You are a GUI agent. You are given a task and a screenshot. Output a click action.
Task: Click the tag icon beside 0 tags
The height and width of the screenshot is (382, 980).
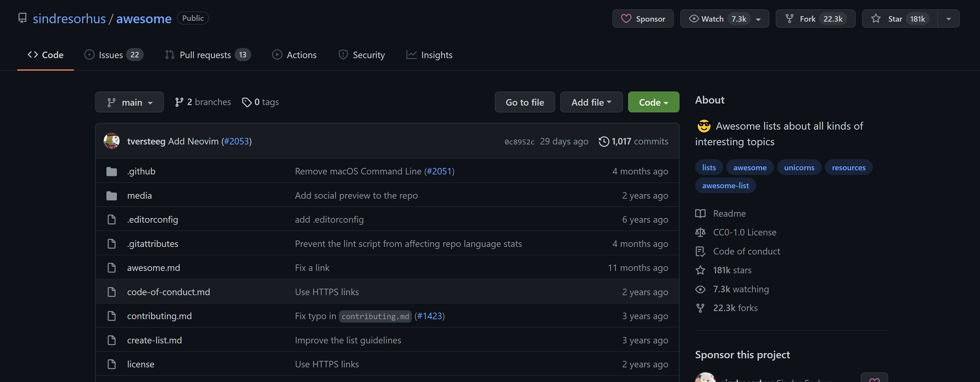tap(246, 102)
